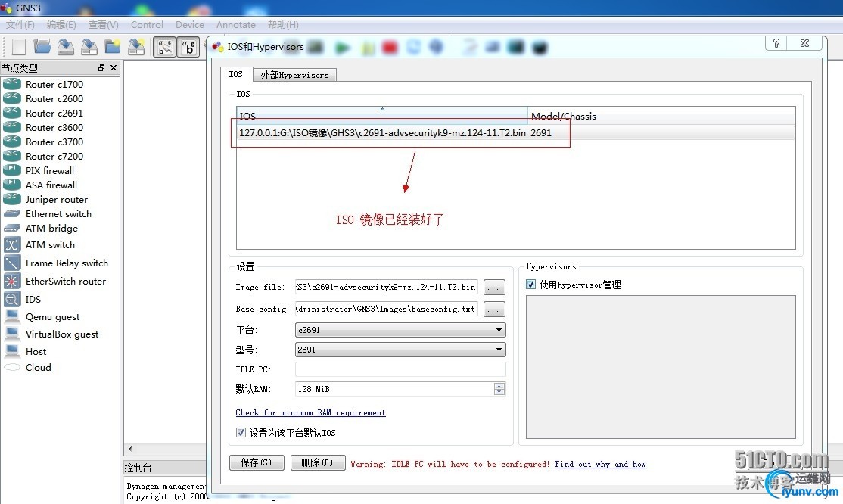The image size is (843, 504).
Task: Open project with the folder toolbar icon
Action: click(x=42, y=47)
